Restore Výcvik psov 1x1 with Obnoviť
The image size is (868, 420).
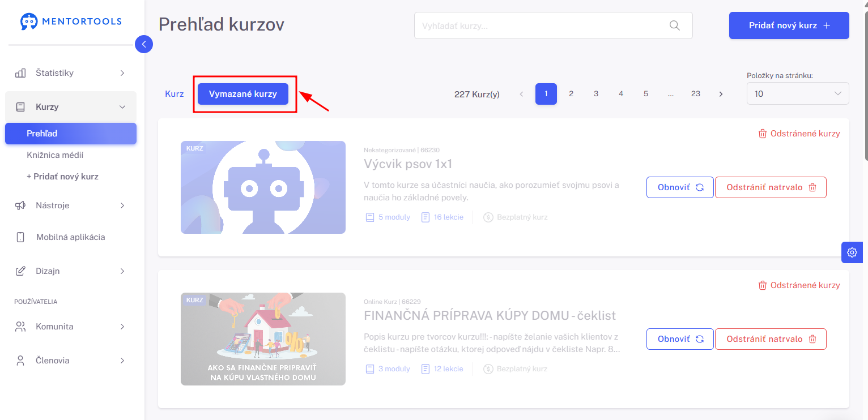(680, 187)
